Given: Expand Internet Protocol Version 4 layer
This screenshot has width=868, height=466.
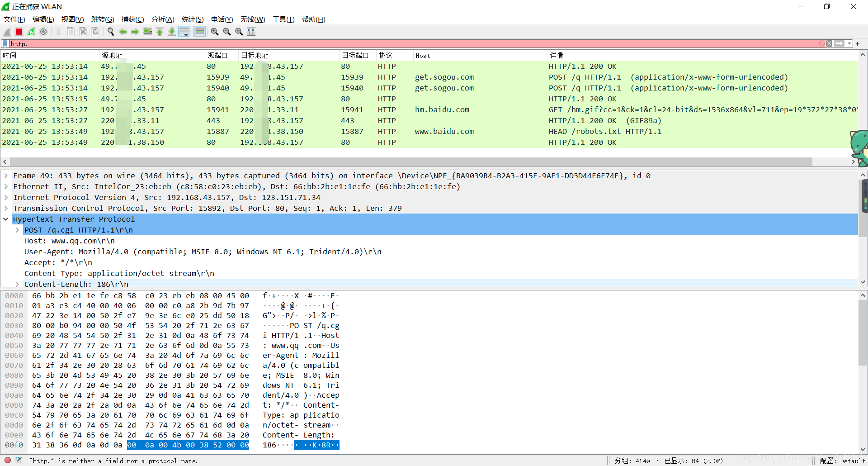Looking at the screenshot, I should 6,197.
